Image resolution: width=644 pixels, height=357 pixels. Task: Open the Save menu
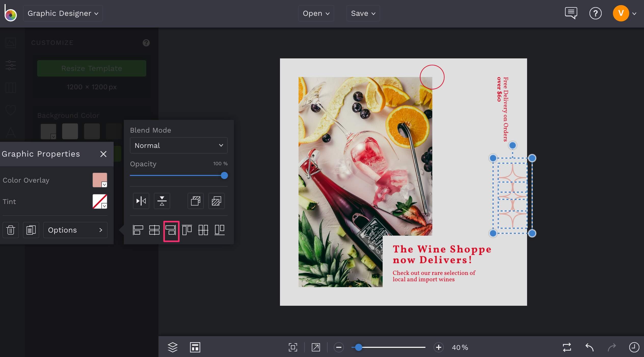tap(363, 13)
